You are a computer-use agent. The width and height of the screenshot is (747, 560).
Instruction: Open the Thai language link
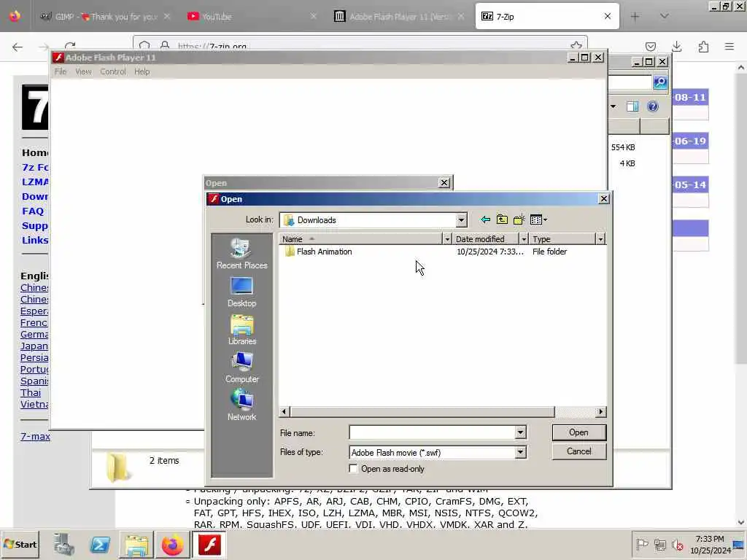[31, 392]
